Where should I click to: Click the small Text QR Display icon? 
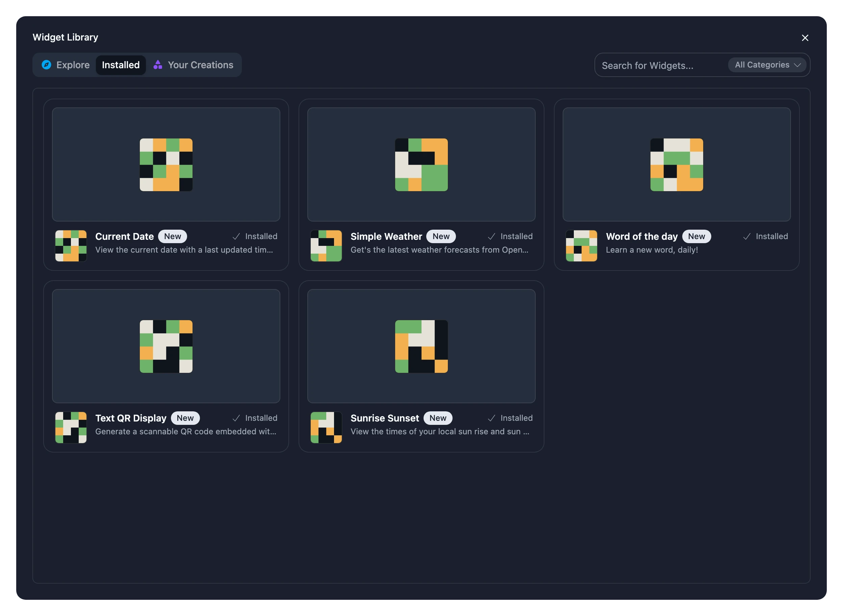(x=71, y=427)
